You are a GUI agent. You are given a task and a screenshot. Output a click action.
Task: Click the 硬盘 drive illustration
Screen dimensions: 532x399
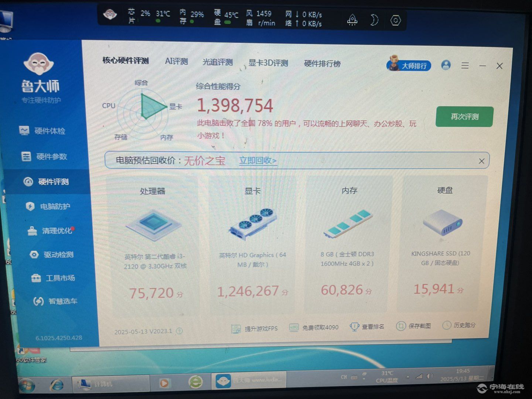[443, 222]
